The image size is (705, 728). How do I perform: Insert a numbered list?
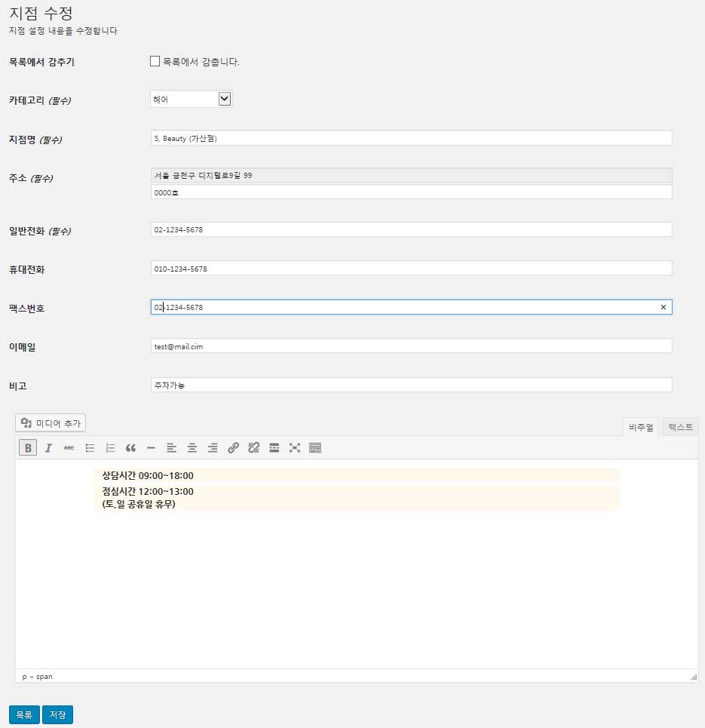tap(110, 447)
